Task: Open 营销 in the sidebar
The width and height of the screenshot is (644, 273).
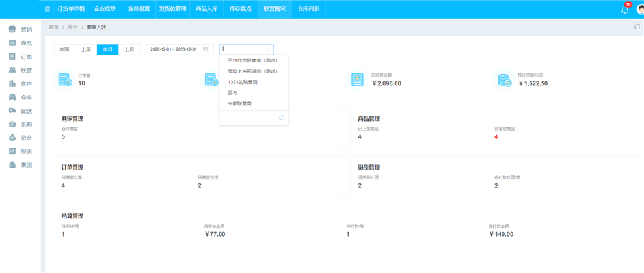Action: coord(21,29)
